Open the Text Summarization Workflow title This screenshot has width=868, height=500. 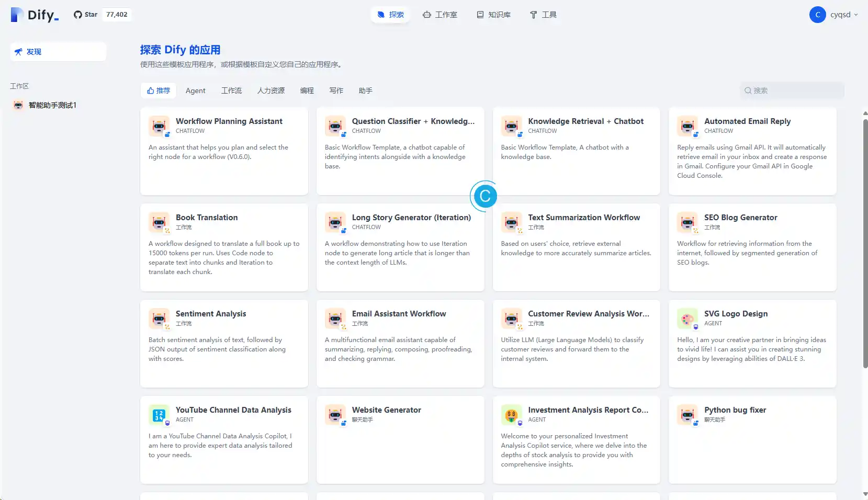[584, 218]
